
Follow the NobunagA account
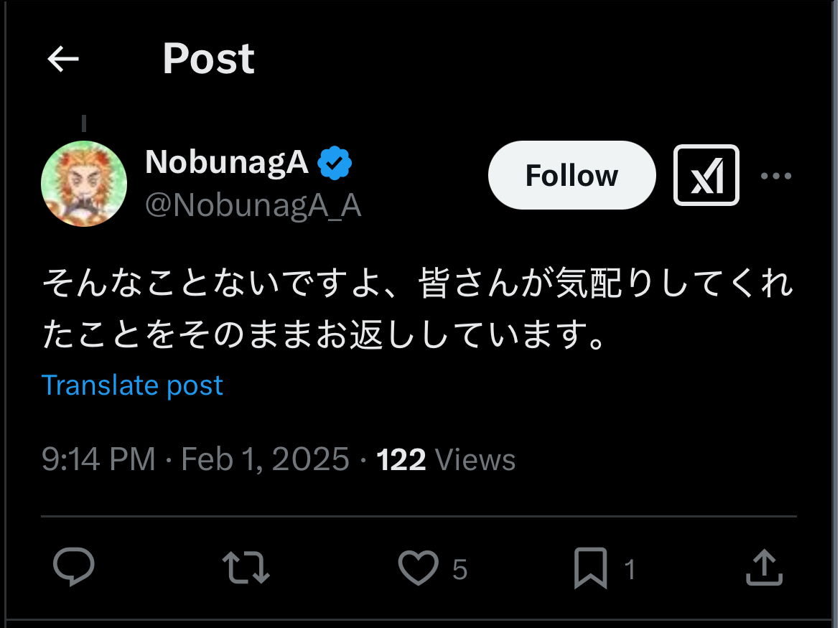571,176
